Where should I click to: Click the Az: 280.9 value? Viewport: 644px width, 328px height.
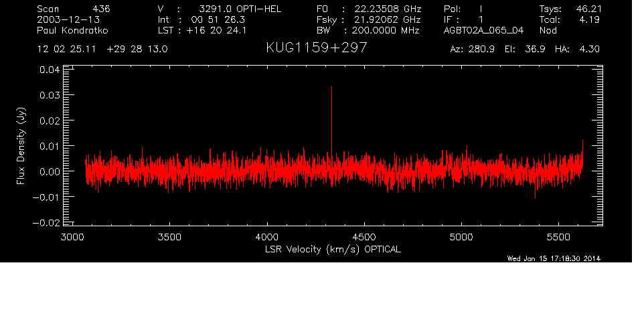(473, 50)
